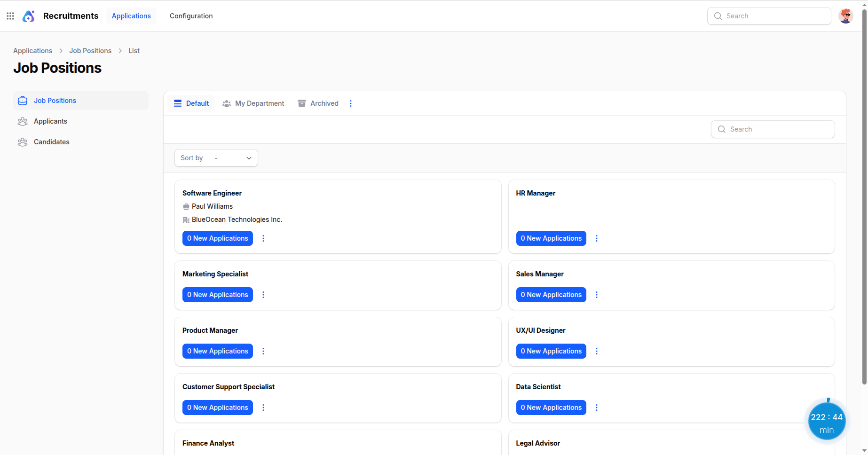Click the search magnifier icon in top bar
This screenshot has height=455, width=868.
(718, 16)
